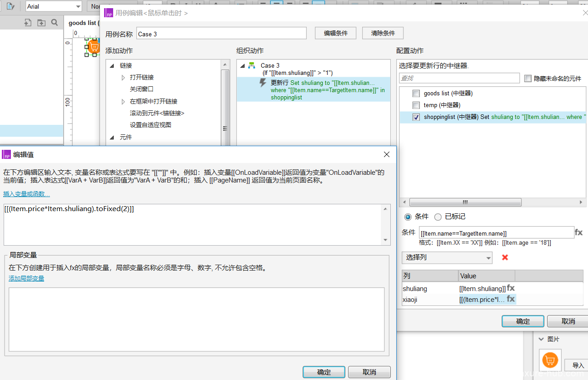Screen dimensions: 588x380
Task: Click the empty local variables list area
Action: pos(197,320)
